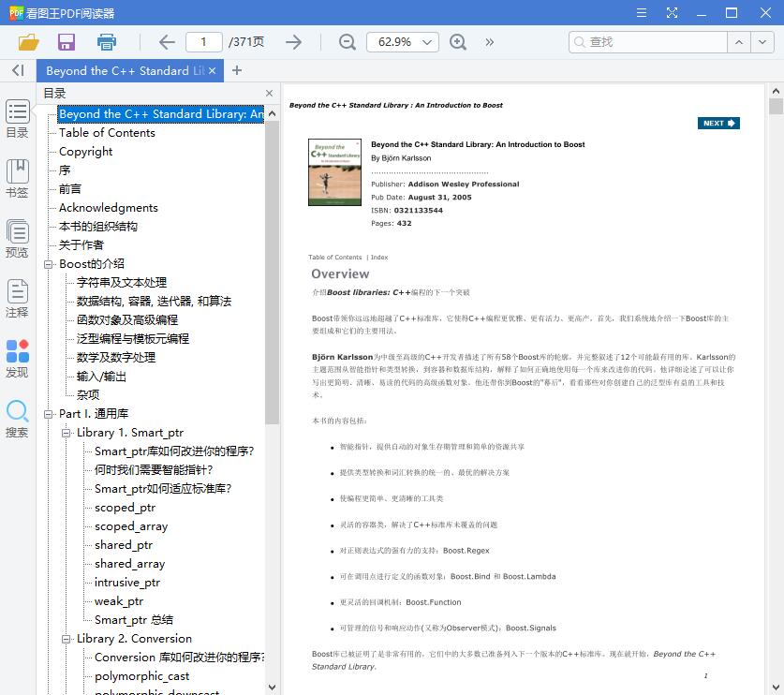Select the weak_ptr outline entry
The width and height of the screenshot is (784, 695).
[x=119, y=601]
